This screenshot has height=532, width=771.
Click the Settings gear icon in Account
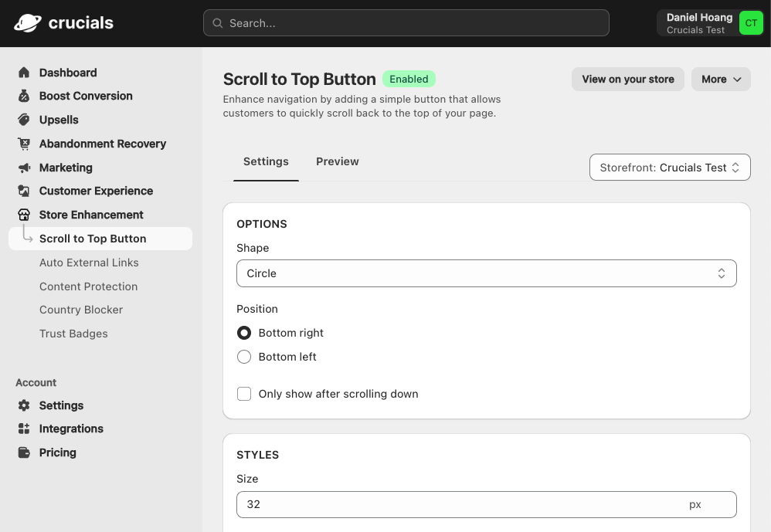24,405
